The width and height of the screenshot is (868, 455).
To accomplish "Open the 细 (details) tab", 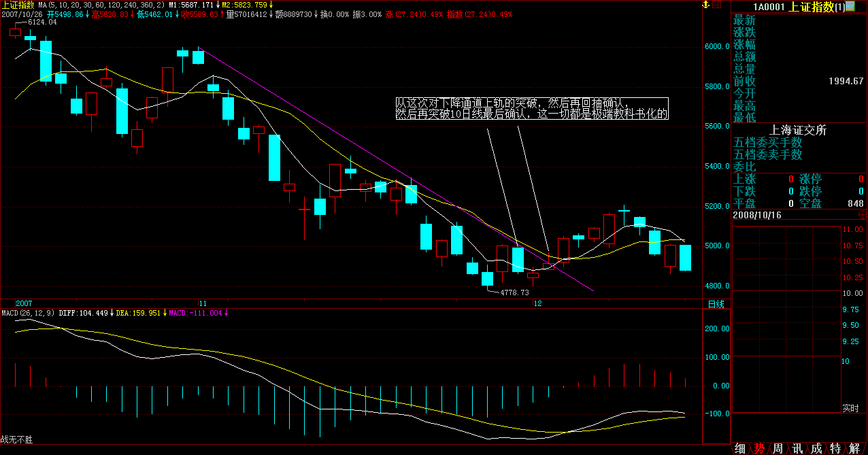I will (x=739, y=448).
